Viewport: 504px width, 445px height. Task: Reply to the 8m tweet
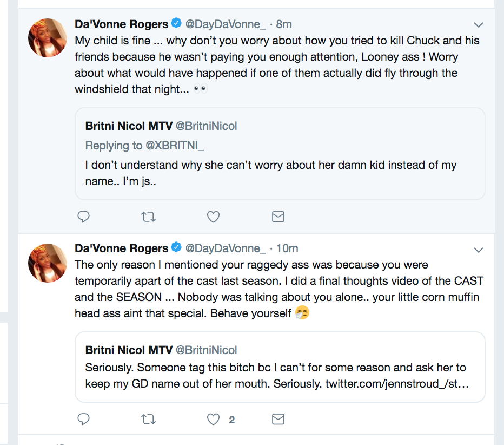coord(84,217)
